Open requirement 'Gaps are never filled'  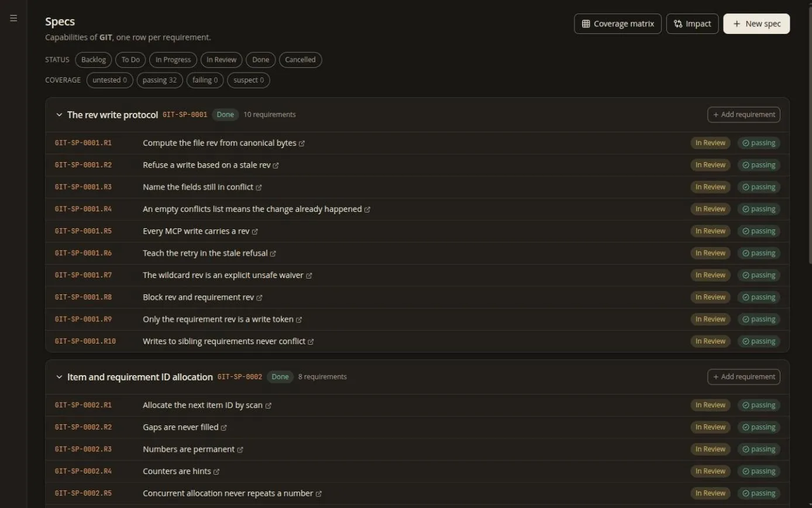point(181,427)
